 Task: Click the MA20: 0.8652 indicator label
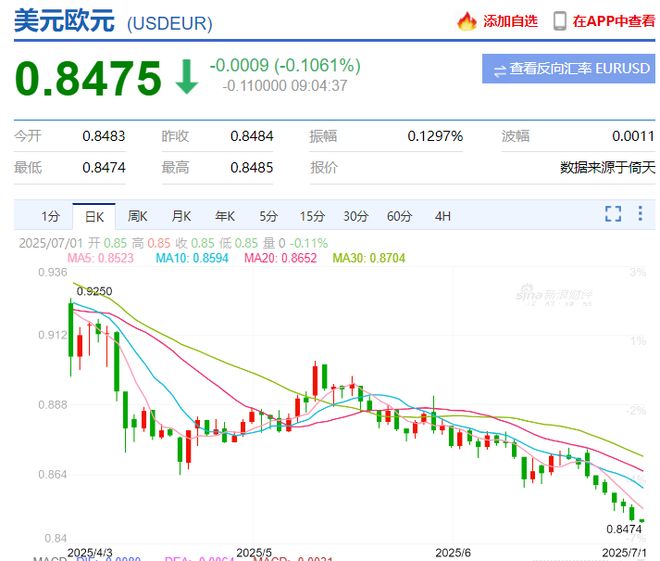point(280,258)
